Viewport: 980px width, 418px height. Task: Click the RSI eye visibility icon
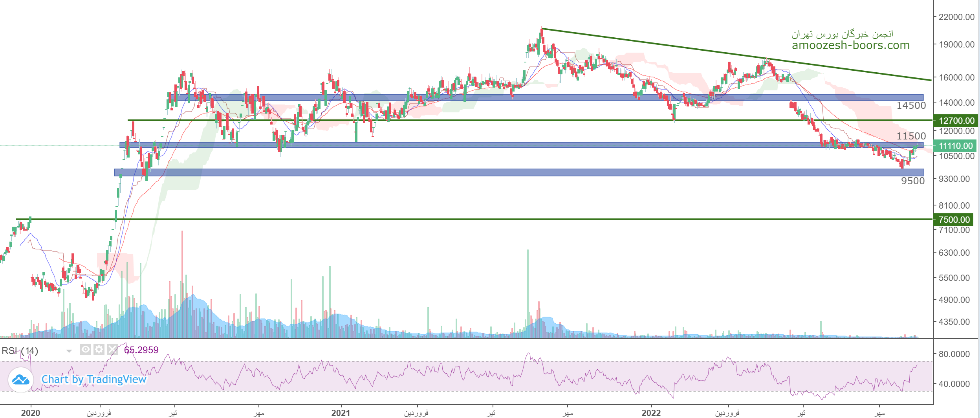pyautogui.click(x=85, y=349)
